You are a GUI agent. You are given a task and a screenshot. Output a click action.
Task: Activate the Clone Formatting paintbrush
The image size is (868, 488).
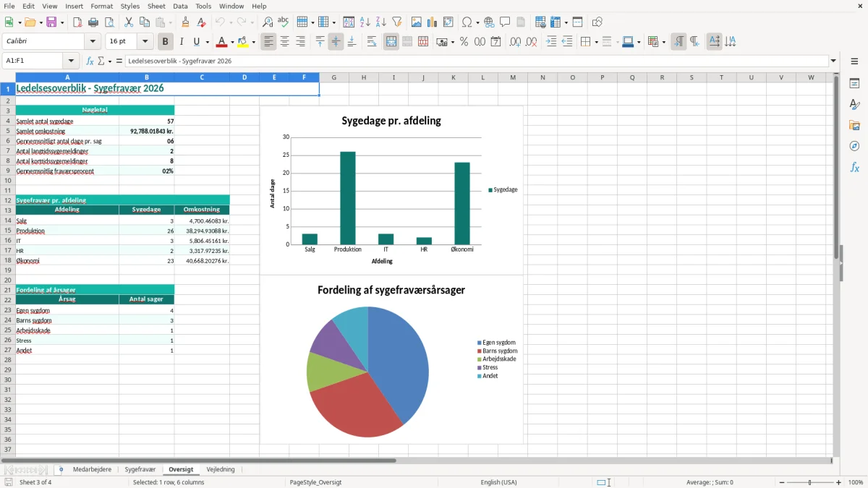pyautogui.click(x=186, y=22)
